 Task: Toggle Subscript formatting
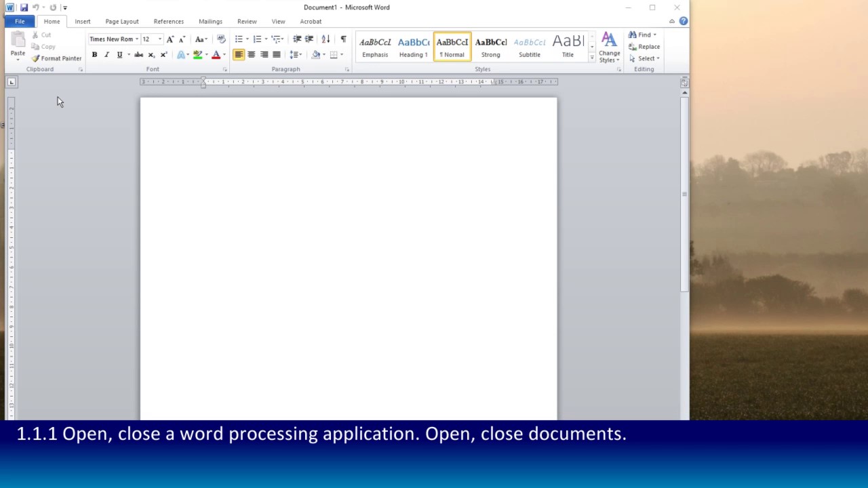click(x=151, y=55)
